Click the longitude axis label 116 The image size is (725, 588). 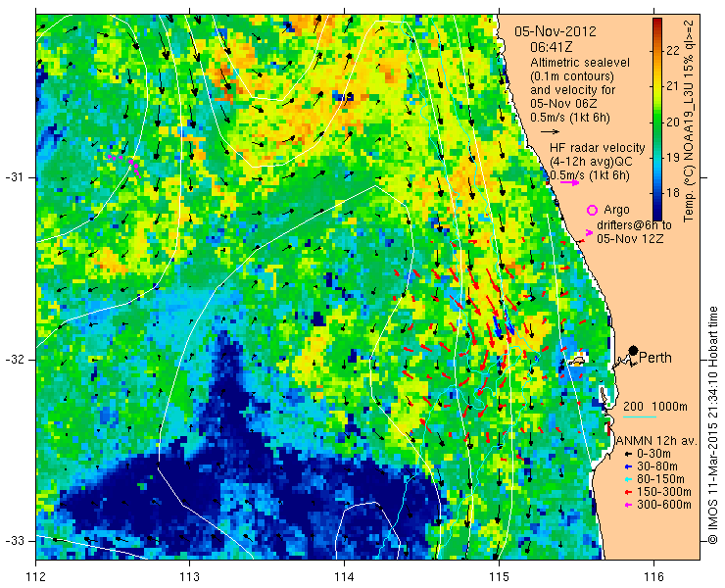(x=653, y=577)
